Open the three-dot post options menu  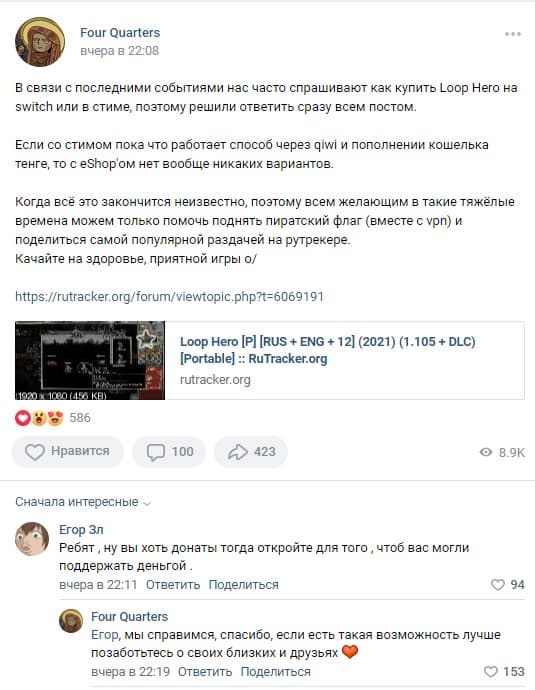513,34
